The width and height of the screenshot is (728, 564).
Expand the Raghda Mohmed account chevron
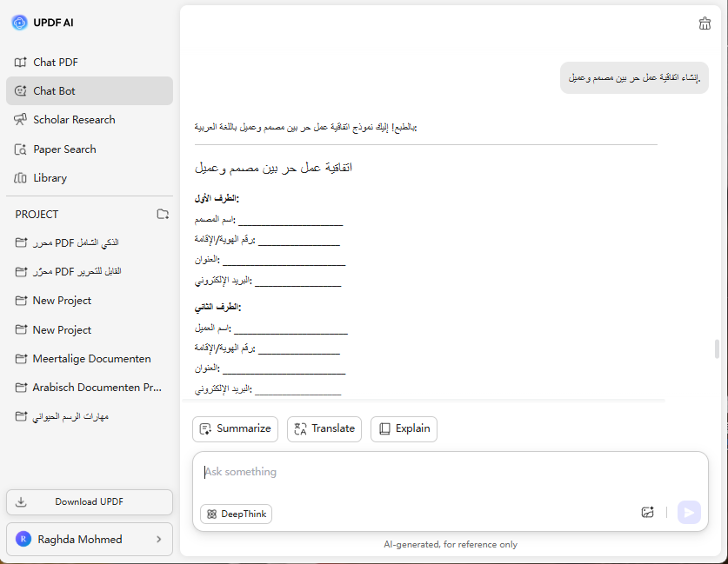click(x=158, y=540)
